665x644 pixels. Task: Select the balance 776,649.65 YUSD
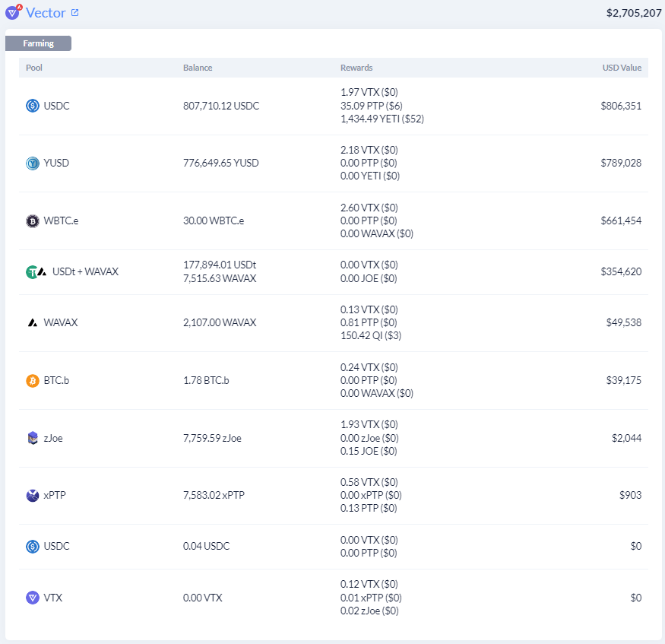click(220, 163)
